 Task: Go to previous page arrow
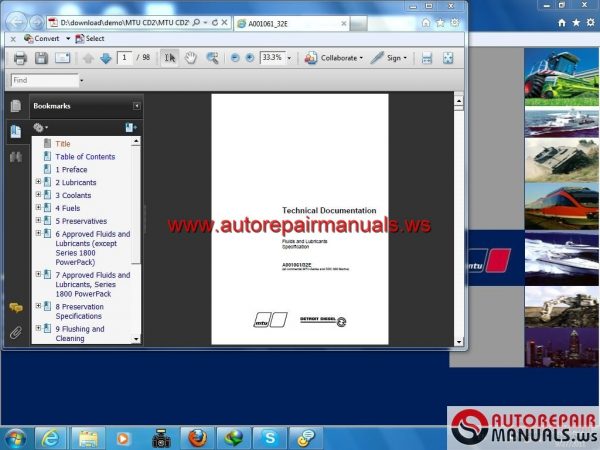[88, 58]
